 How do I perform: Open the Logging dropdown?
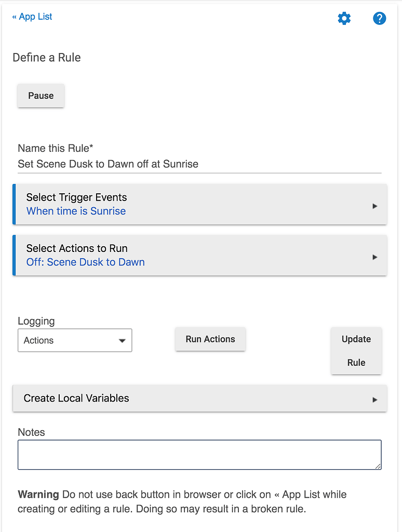pos(75,341)
